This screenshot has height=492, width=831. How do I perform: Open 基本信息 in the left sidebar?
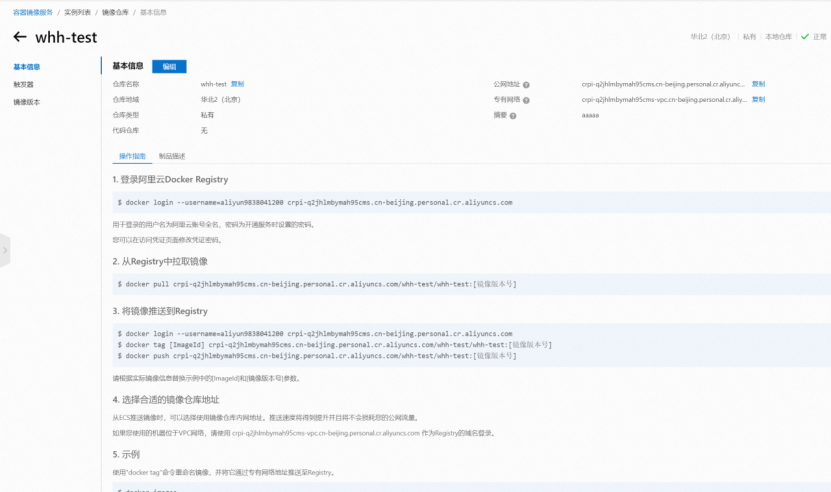26,67
